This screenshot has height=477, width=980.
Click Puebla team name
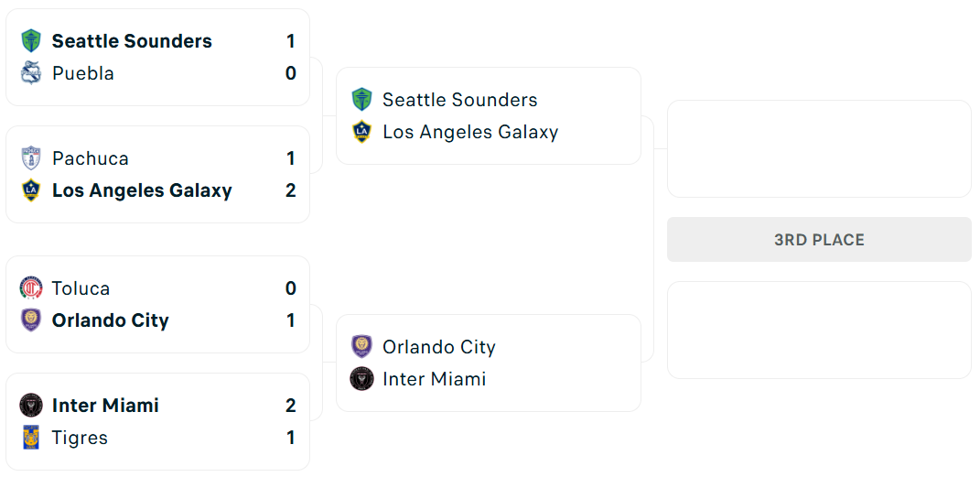83,73
